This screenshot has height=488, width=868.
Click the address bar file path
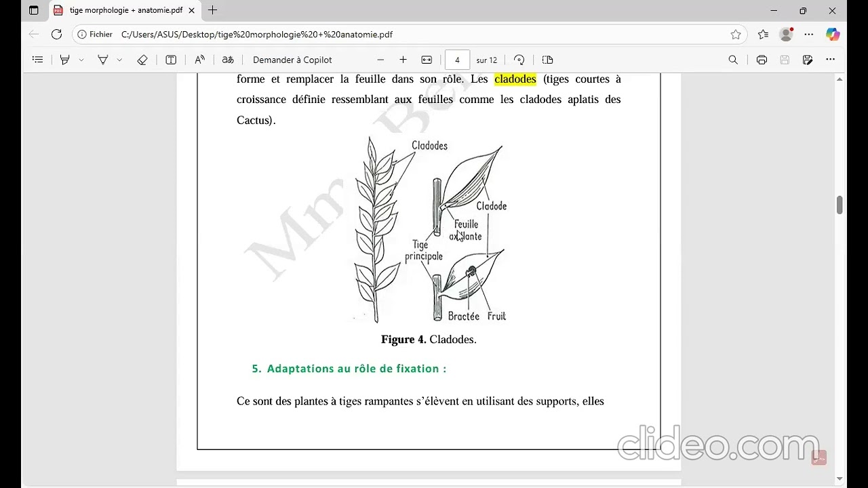(257, 34)
